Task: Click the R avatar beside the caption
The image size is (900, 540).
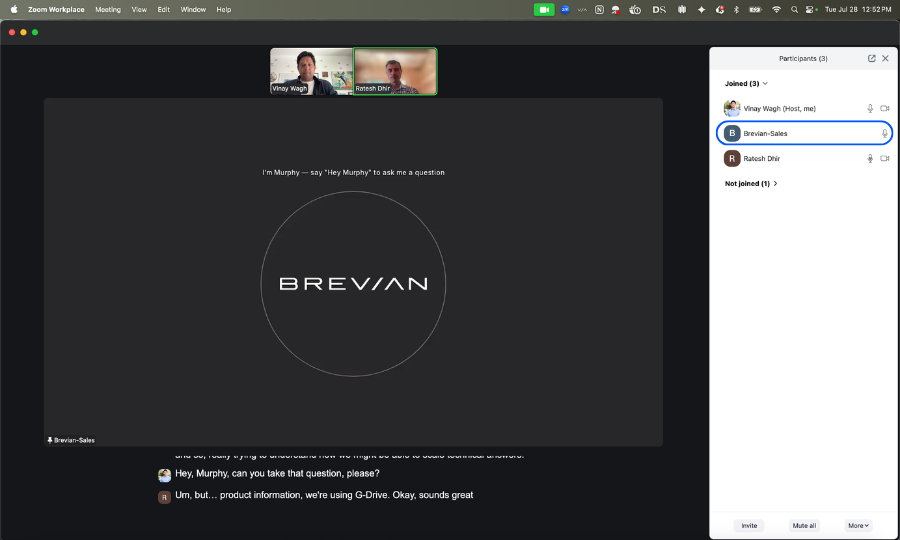Action: click(x=164, y=497)
